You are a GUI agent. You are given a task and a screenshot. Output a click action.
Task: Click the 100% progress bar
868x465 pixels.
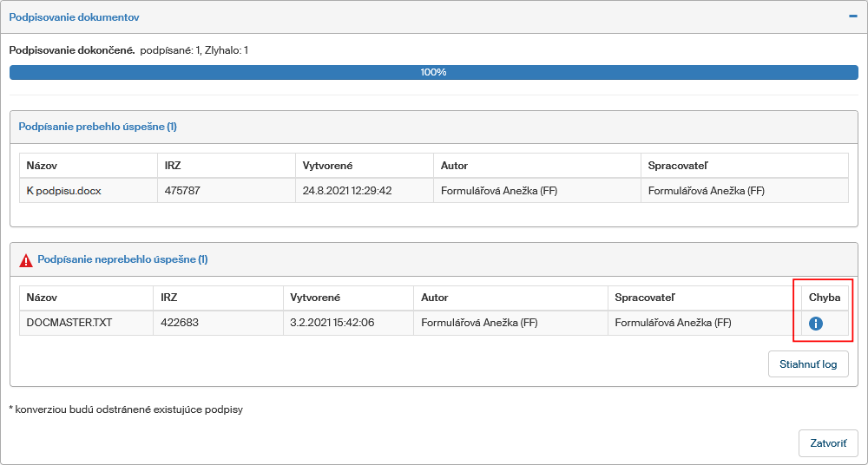[433, 72]
